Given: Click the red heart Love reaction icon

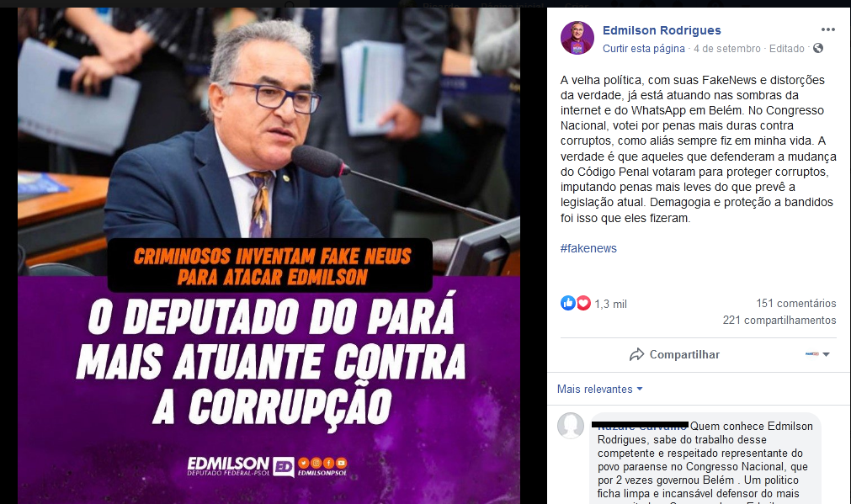Looking at the screenshot, I should tap(583, 303).
